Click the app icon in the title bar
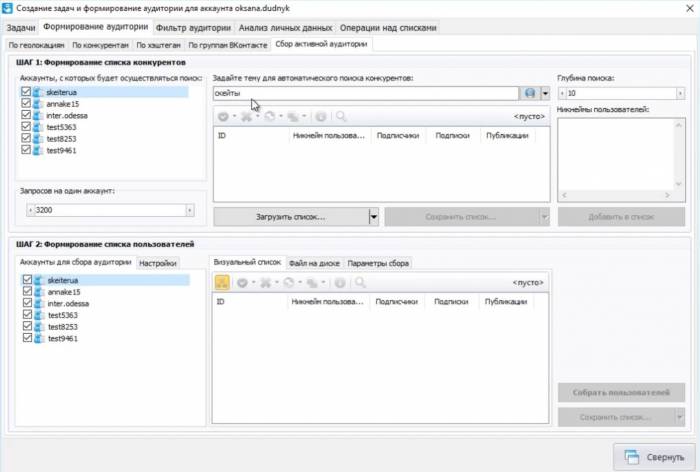This screenshot has height=472, width=700. (9, 8)
